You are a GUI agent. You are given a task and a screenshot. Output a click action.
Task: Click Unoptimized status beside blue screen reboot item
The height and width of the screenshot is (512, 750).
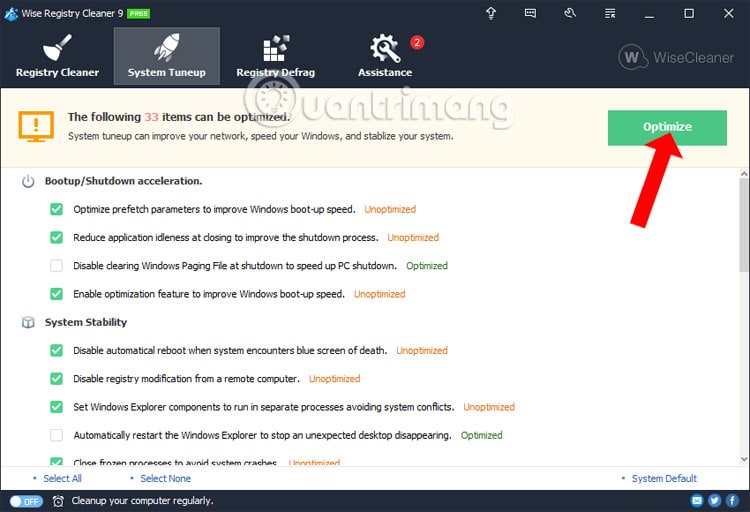click(422, 350)
